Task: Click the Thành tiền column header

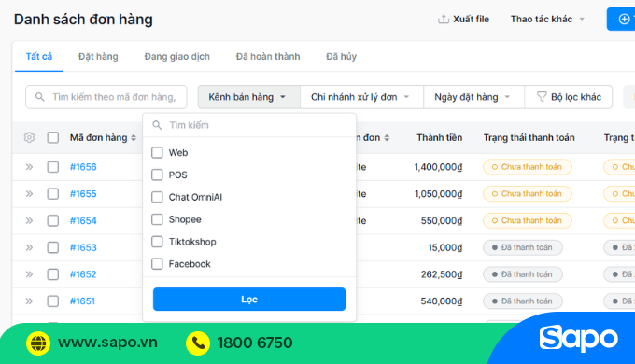Action: [440, 137]
